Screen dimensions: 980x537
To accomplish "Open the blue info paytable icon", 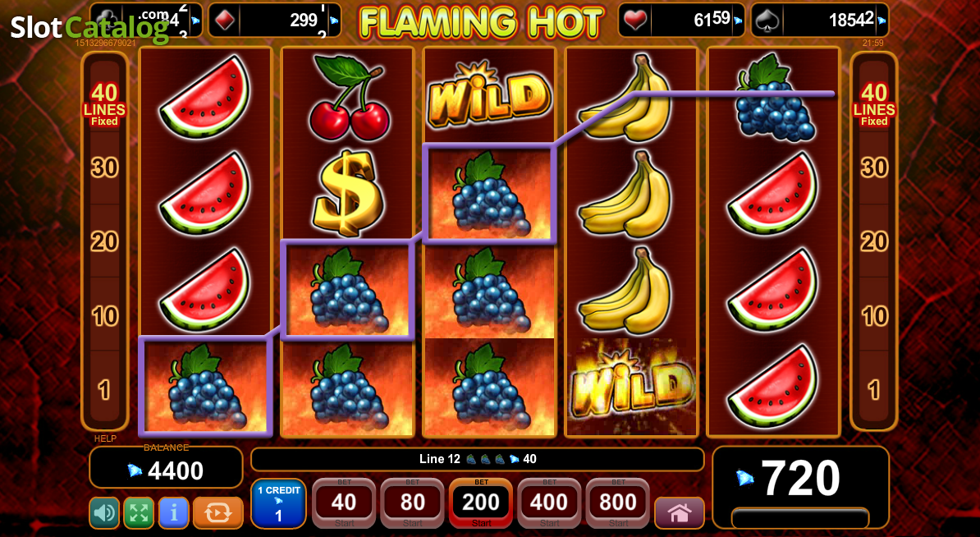I will click(x=174, y=513).
